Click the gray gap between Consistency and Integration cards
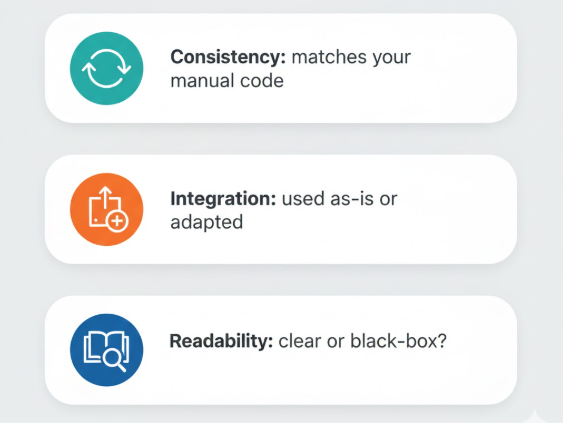Screen dimensions: 563x423 click(x=281, y=139)
